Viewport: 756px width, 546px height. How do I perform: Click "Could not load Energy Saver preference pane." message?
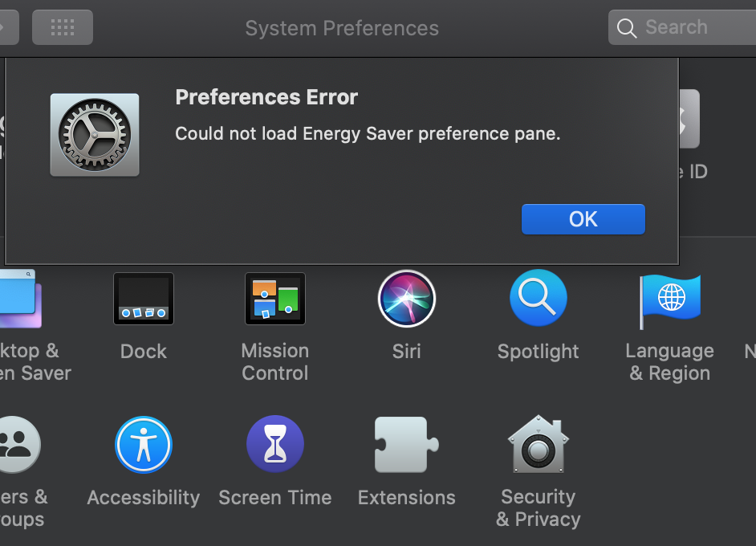[368, 133]
